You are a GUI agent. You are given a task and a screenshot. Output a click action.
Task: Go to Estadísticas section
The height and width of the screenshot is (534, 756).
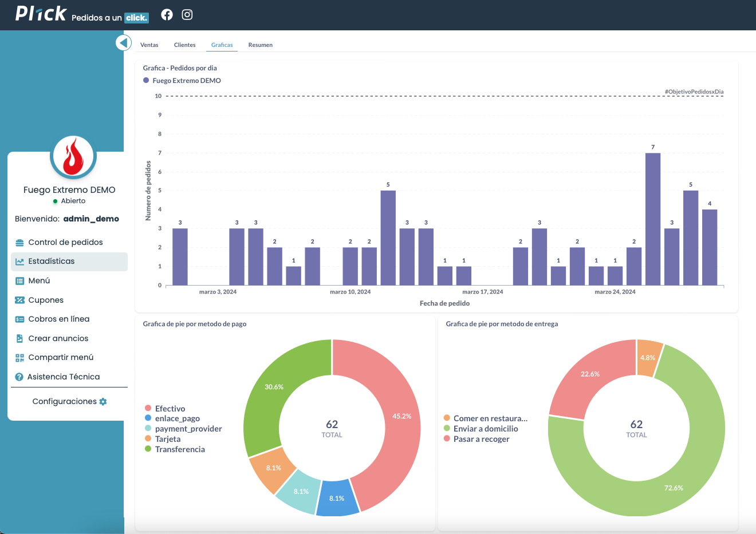69,262
